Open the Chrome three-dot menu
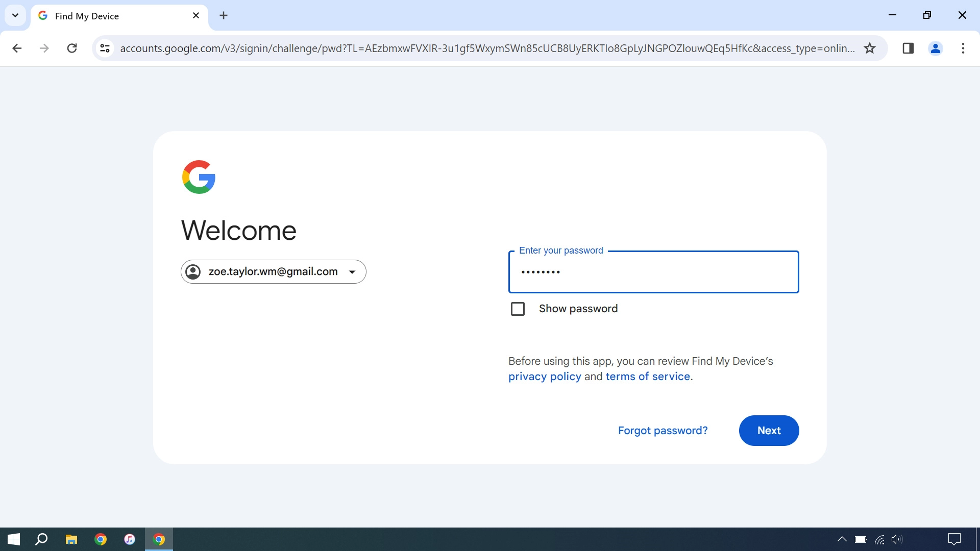The width and height of the screenshot is (980, 551). pyautogui.click(x=964, y=48)
